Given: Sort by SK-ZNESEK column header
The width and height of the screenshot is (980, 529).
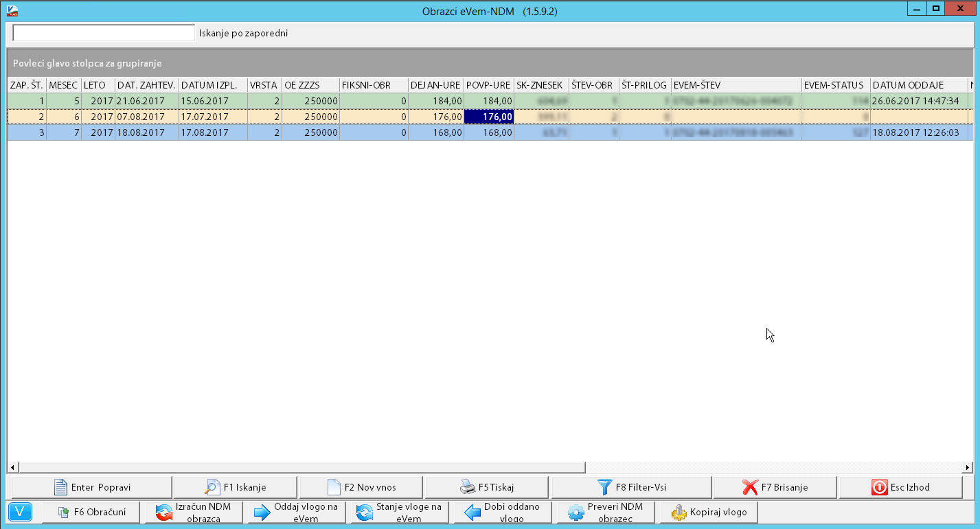Looking at the screenshot, I should [542, 85].
